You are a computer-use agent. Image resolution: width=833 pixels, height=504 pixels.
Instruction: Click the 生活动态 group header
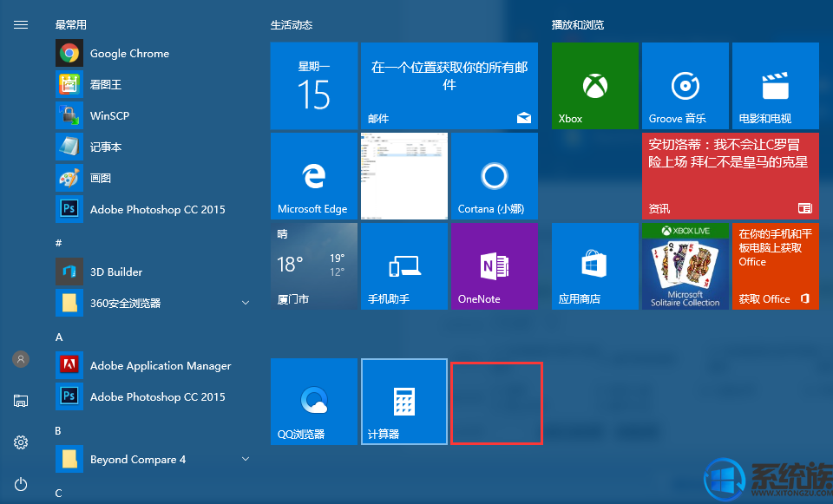pos(292,25)
